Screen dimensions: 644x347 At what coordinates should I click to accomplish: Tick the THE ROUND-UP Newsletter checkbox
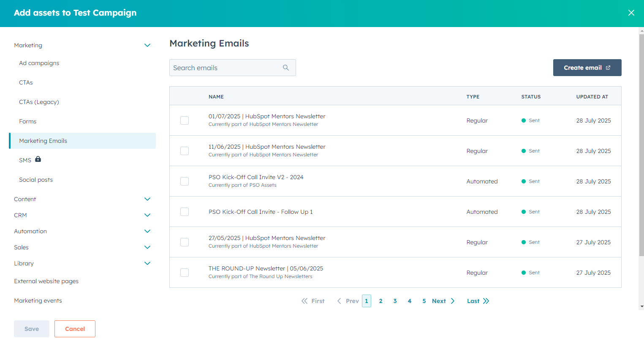(184, 273)
